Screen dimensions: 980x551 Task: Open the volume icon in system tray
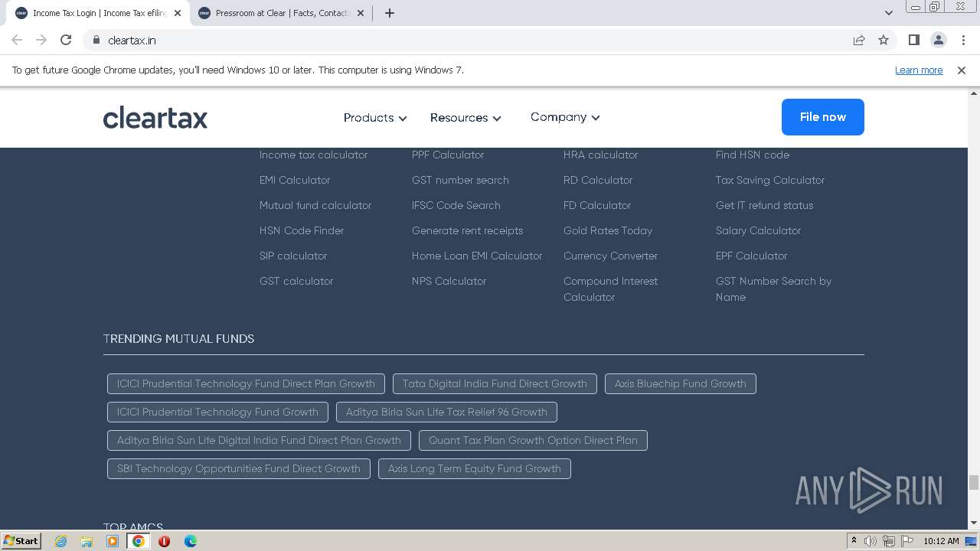tap(871, 541)
